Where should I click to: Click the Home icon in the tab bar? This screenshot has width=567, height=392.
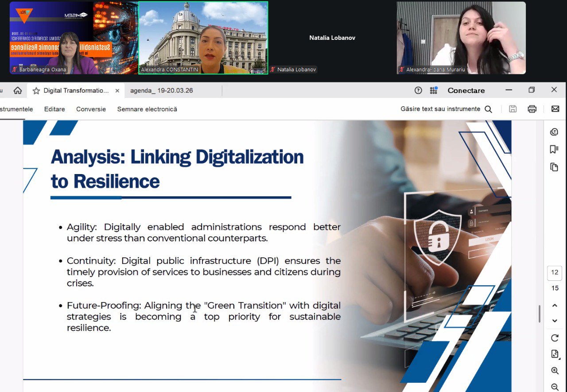18,90
